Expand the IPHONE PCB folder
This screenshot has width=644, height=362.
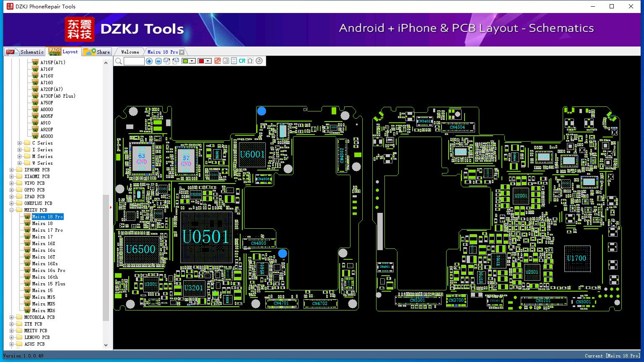coord(12,170)
